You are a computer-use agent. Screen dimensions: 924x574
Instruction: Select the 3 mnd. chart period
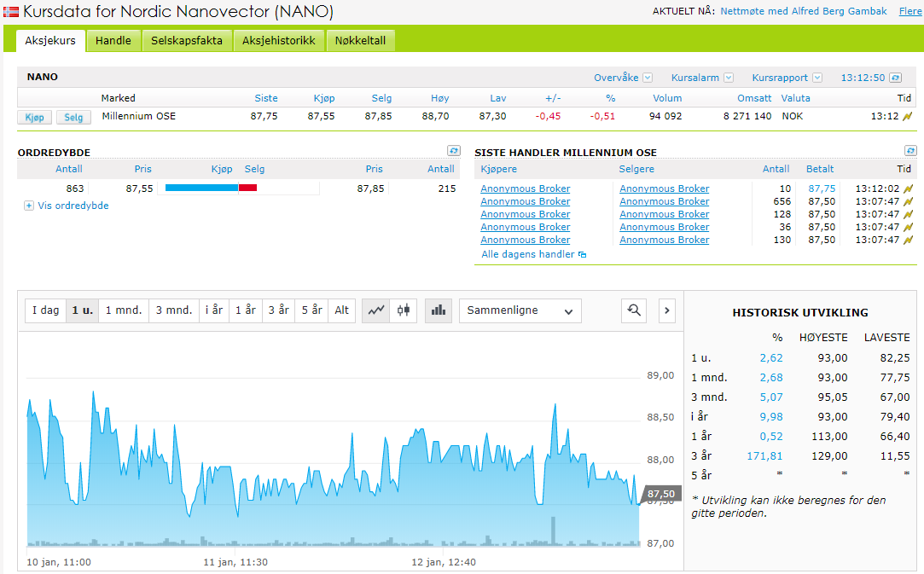[x=174, y=310]
